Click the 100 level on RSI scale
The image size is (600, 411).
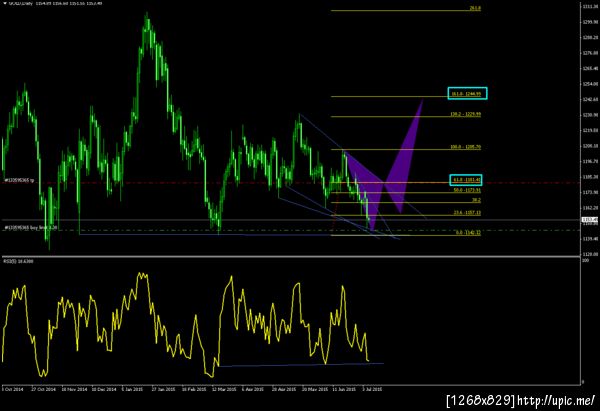(x=585, y=261)
